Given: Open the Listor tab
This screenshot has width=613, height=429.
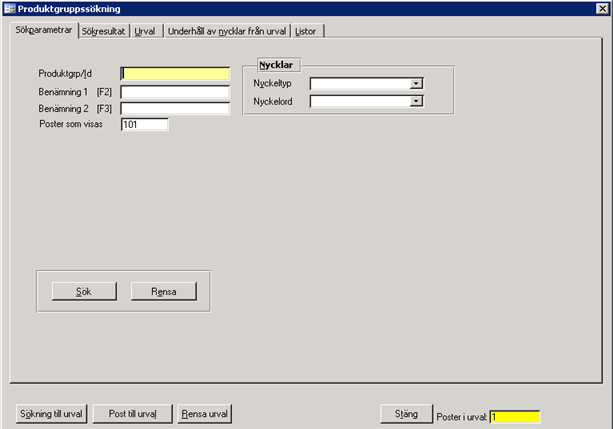Looking at the screenshot, I should [x=308, y=31].
